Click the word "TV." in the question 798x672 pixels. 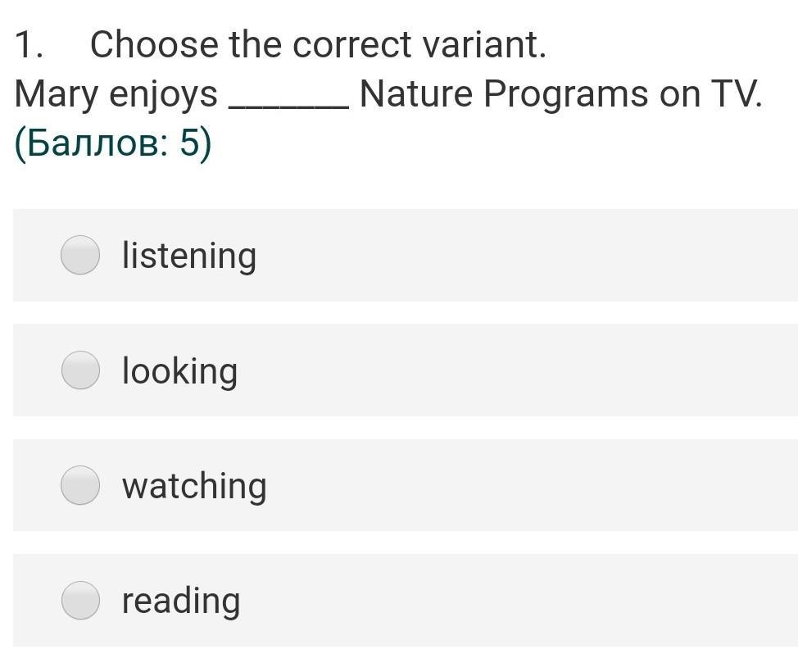point(736,94)
